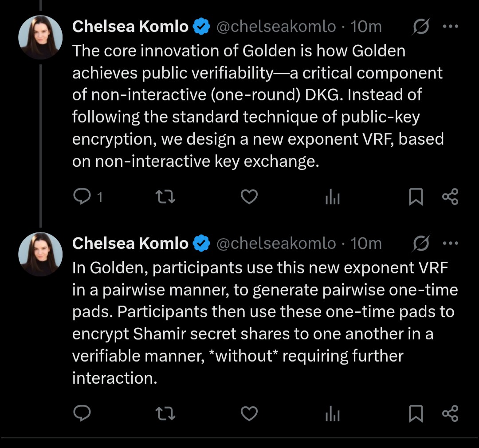The image size is (479, 448).
Task: View analytics of the first tweet
Action: point(332,197)
